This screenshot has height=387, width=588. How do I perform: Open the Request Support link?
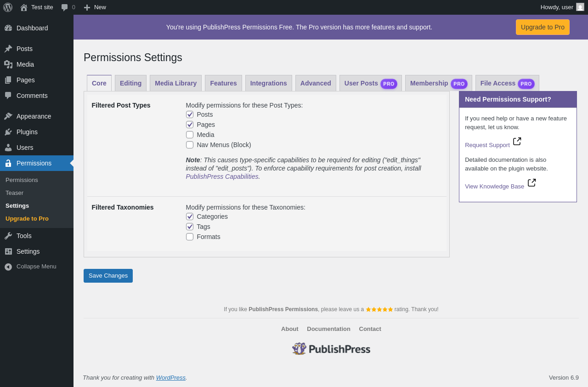pyautogui.click(x=487, y=145)
